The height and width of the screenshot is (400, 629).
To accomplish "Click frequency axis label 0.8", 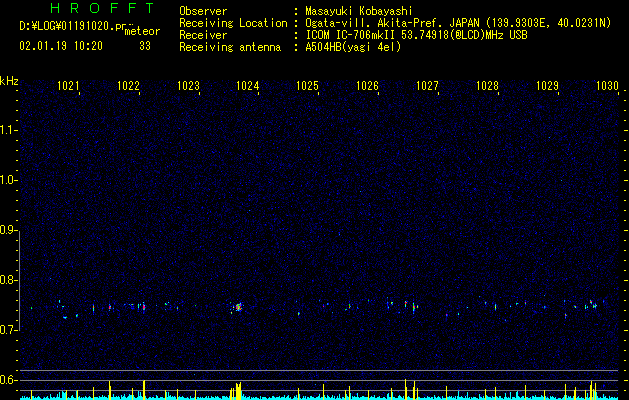I will pos(9,280).
